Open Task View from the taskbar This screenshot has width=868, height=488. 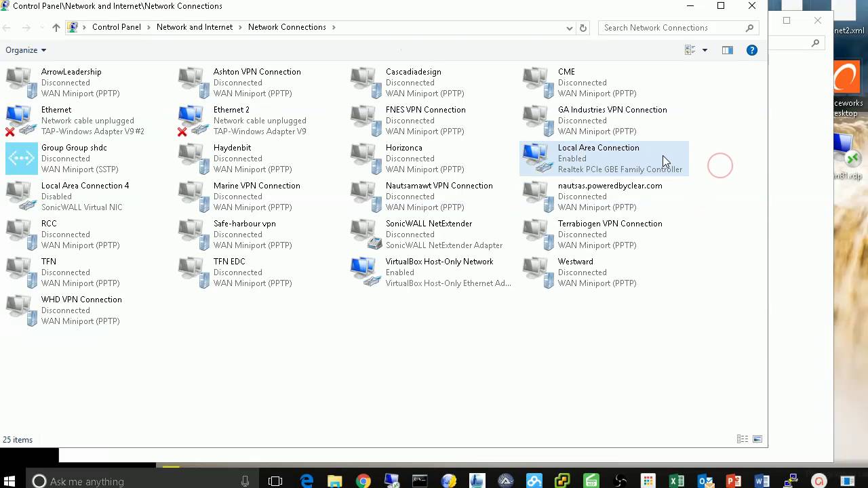[275, 481]
